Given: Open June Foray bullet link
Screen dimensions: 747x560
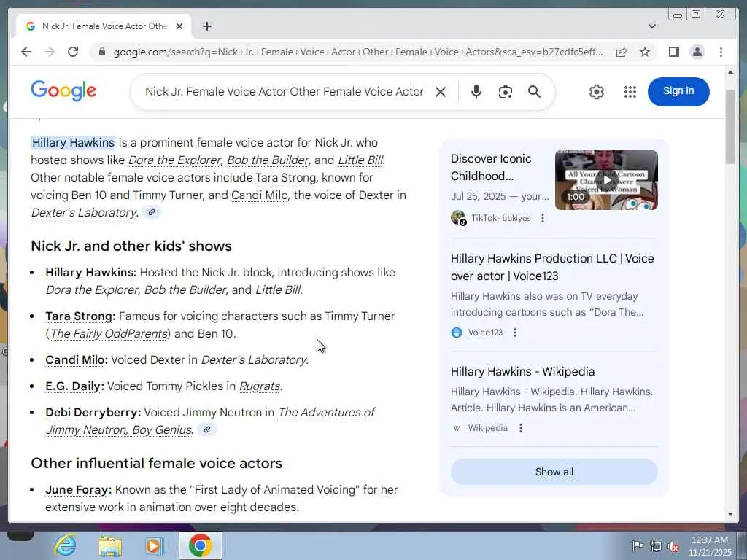Looking at the screenshot, I should click(78, 490).
